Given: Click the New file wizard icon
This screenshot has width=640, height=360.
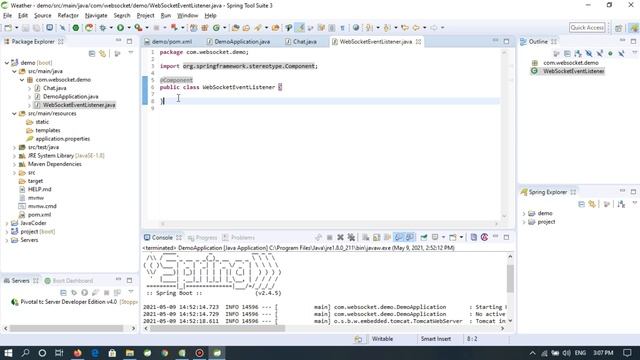Looking at the screenshot, I should pyautogui.click(x=8, y=28).
